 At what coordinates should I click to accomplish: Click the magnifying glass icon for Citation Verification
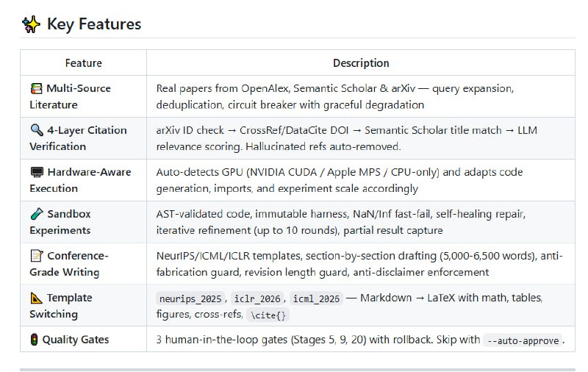point(36,130)
